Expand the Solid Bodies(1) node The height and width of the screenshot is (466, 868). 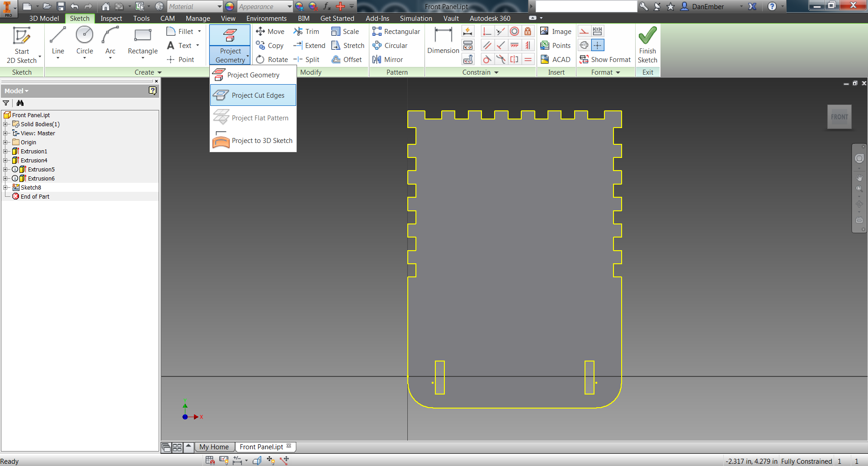(5, 124)
